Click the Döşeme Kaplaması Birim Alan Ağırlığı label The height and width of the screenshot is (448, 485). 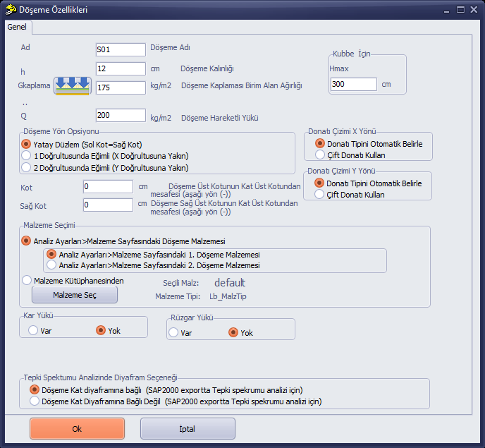coord(242,85)
